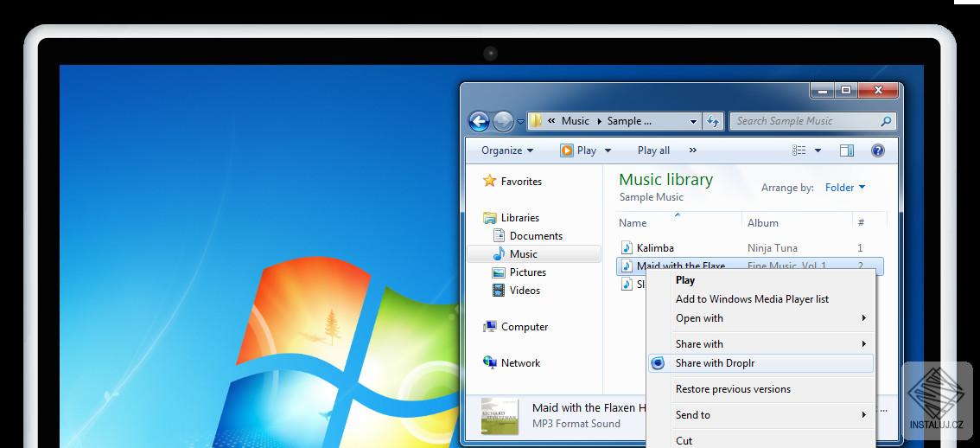Click the refresh button beside address bar
The width and height of the screenshot is (980, 448).
(713, 121)
